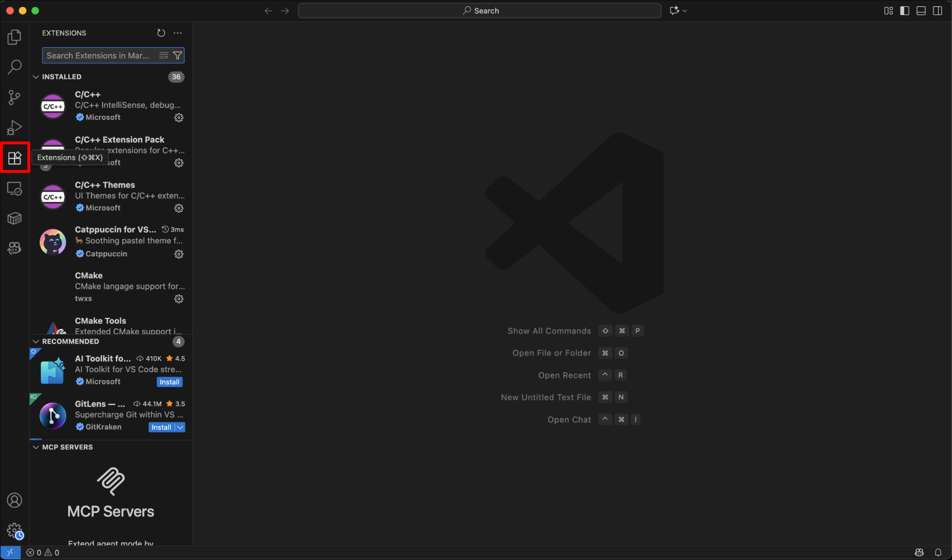
Task: Open the Search view in activity bar
Action: tap(15, 67)
